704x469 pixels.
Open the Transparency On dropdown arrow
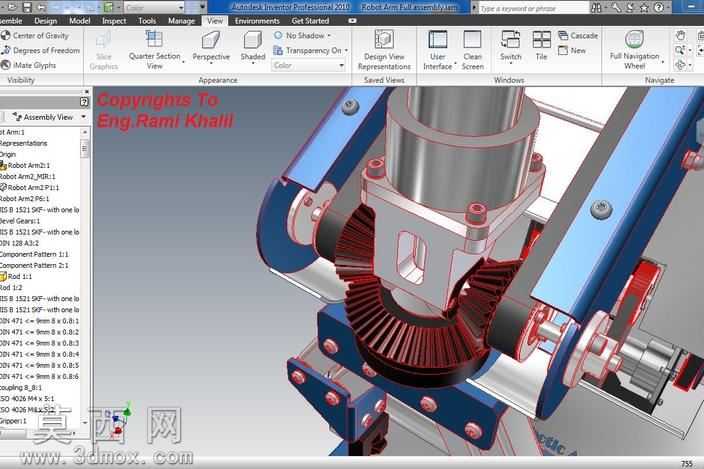tap(346, 51)
